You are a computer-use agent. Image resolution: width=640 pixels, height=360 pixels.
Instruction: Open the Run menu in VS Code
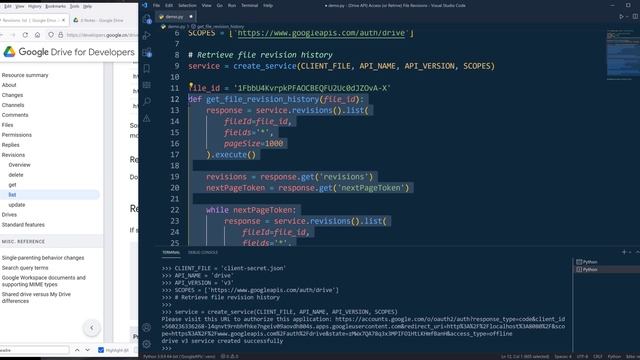(232, 6)
